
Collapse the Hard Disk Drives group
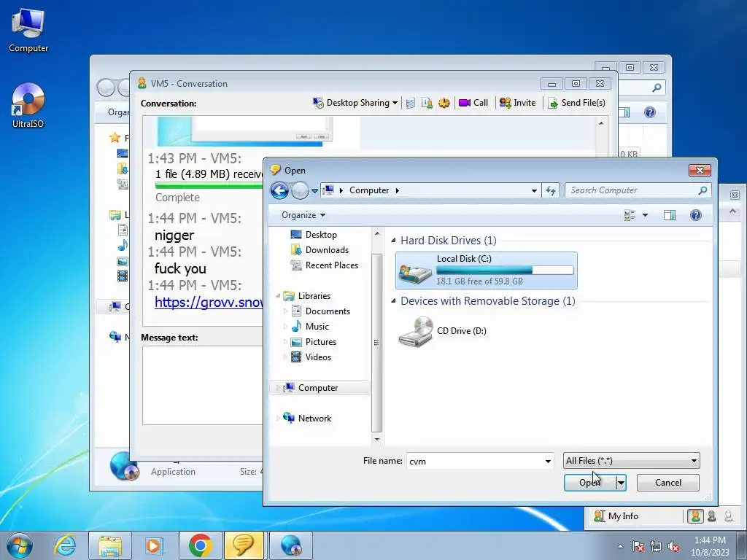click(x=393, y=241)
